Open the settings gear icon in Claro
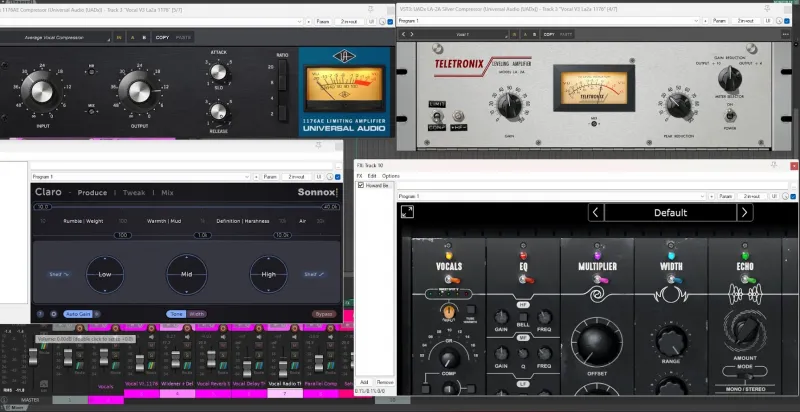 coord(54,314)
